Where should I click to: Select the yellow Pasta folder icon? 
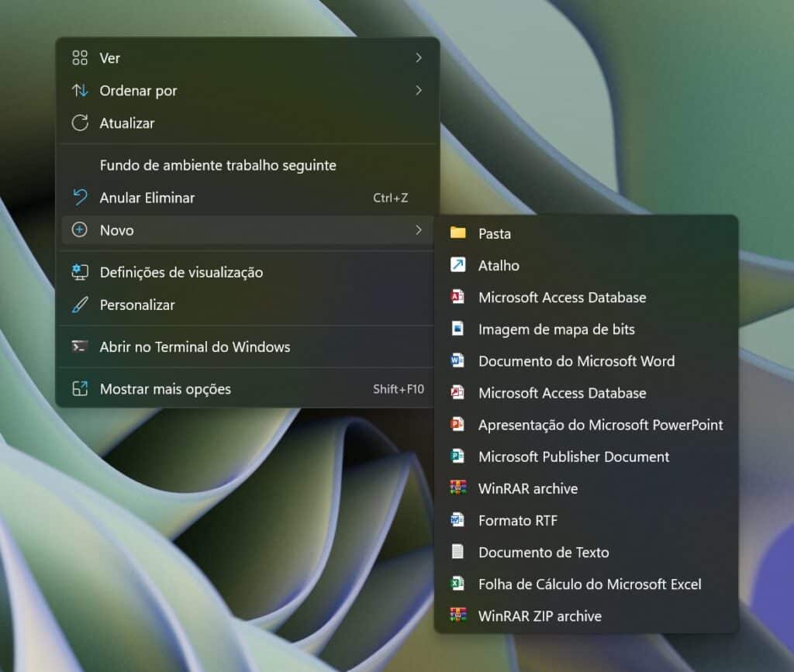(x=457, y=233)
